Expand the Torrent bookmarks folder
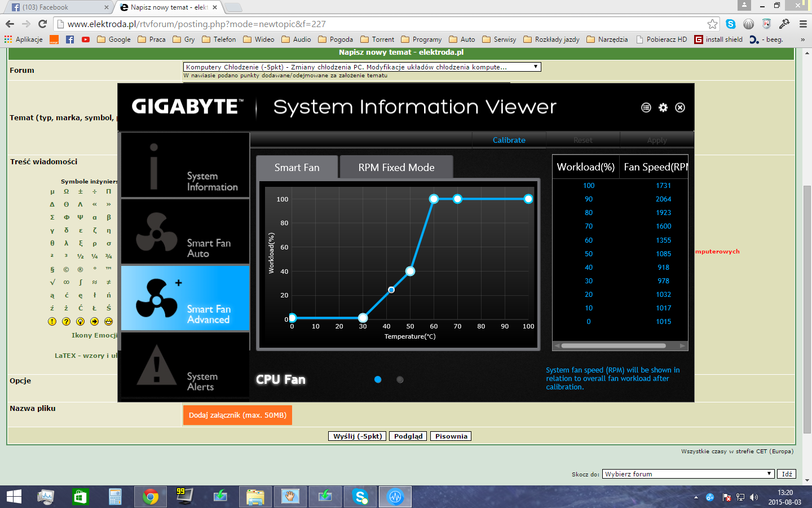Image resolution: width=812 pixels, height=508 pixels. [x=377, y=40]
